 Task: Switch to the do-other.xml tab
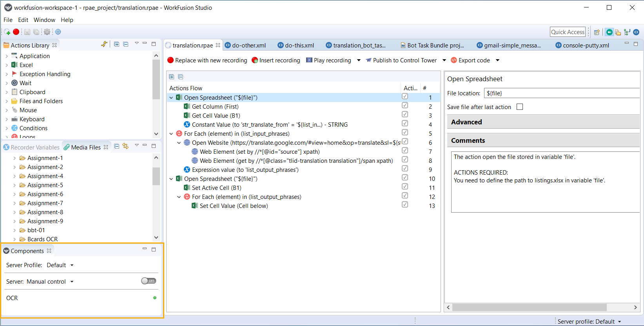[x=245, y=46]
